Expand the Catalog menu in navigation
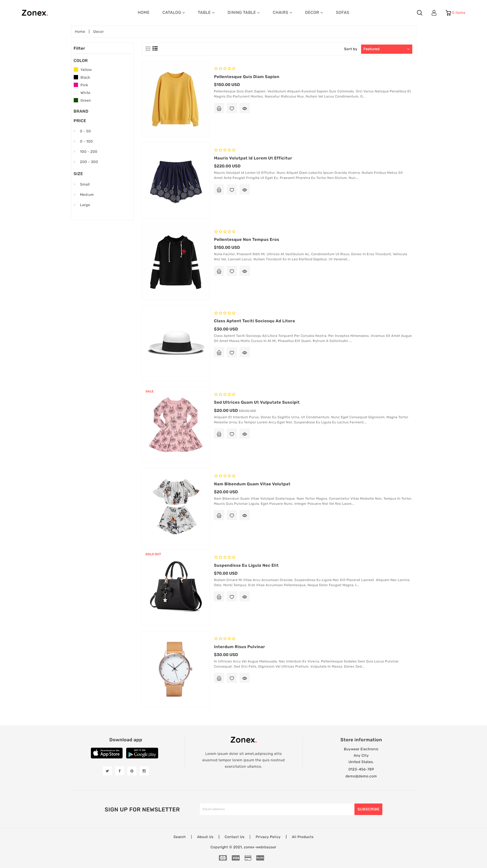The image size is (487, 868). 174,13
